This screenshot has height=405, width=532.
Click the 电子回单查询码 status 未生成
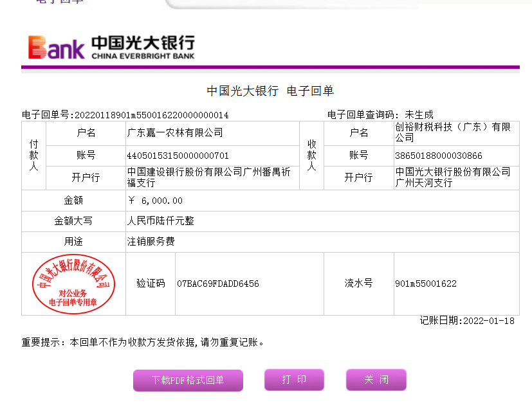tap(419, 114)
